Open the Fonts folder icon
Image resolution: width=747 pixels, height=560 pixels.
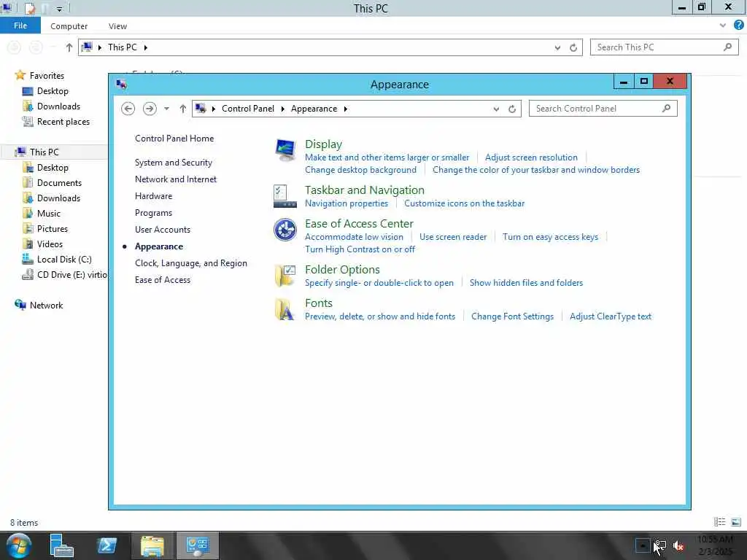pos(285,309)
